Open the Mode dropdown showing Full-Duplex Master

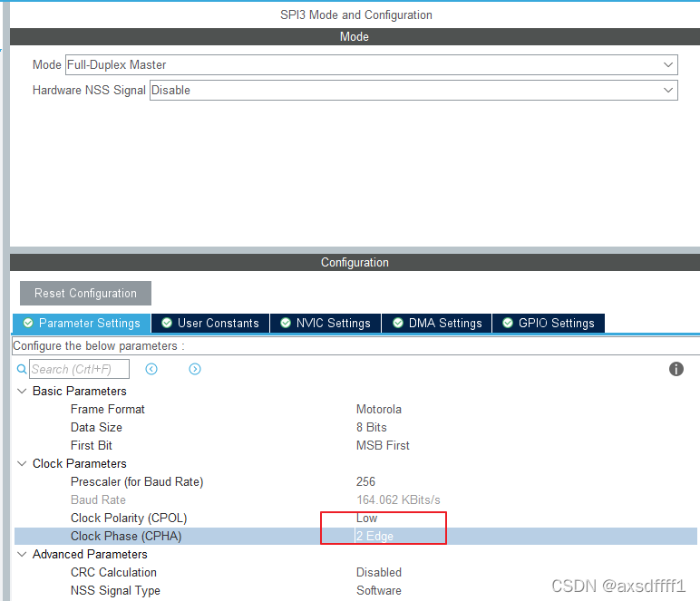tap(372, 64)
